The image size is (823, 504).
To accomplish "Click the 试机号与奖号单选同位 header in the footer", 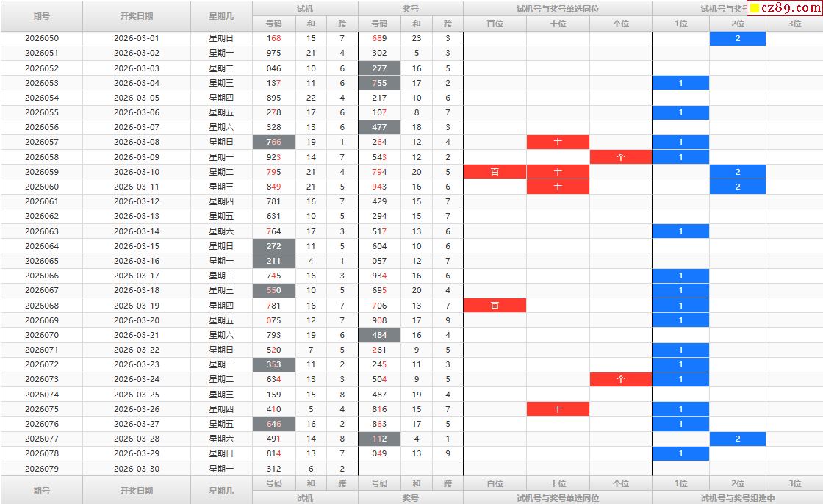I will coord(558,498).
